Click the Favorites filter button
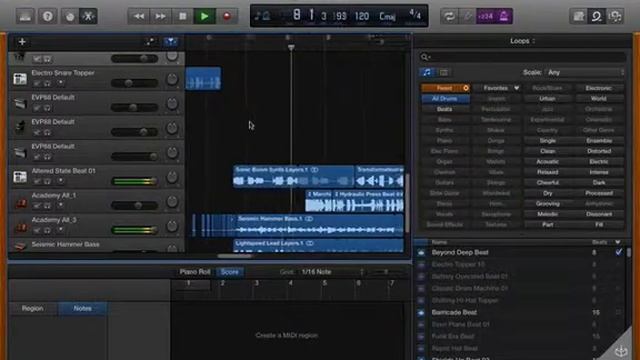The image size is (640, 360). (497, 88)
